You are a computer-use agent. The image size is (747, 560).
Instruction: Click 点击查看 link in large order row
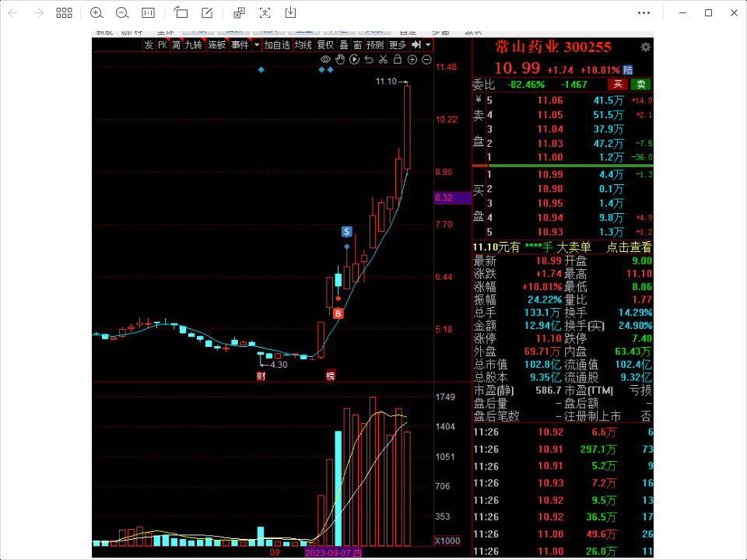[x=629, y=247]
